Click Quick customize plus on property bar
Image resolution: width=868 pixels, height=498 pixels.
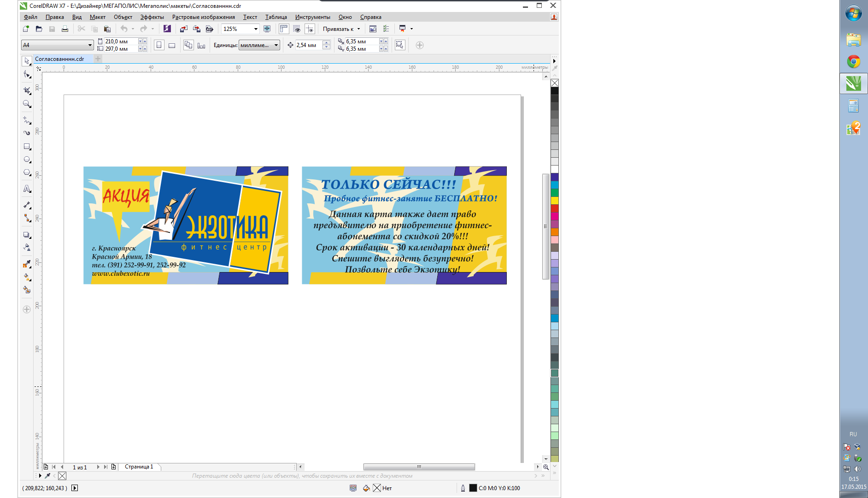point(419,45)
